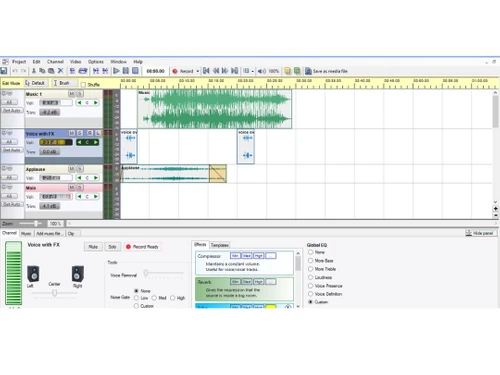Select Voice Presence in Global EQ
The image size is (500, 375).
(x=311, y=286)
